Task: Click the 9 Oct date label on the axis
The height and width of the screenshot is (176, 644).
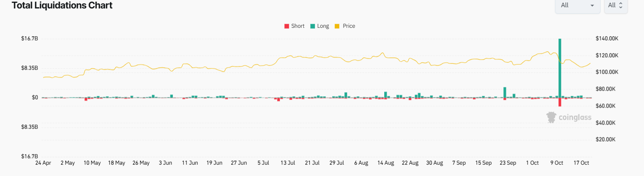Action: (x=557, y=163)
